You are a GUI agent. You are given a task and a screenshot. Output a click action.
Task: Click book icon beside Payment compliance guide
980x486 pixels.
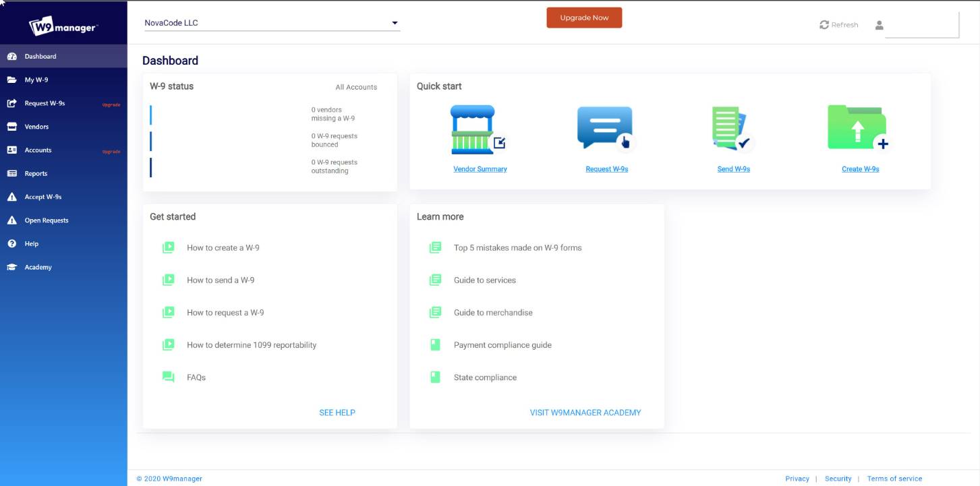coord(435,344)
